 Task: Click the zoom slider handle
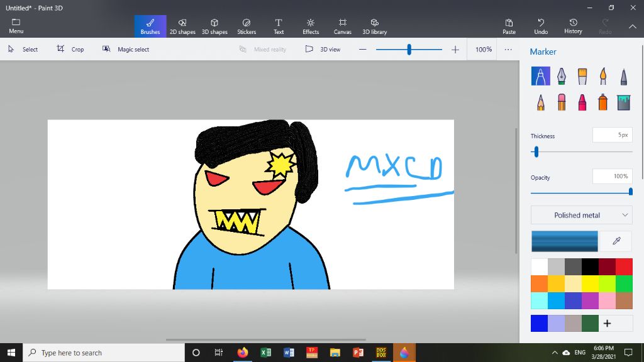(409, 49)
